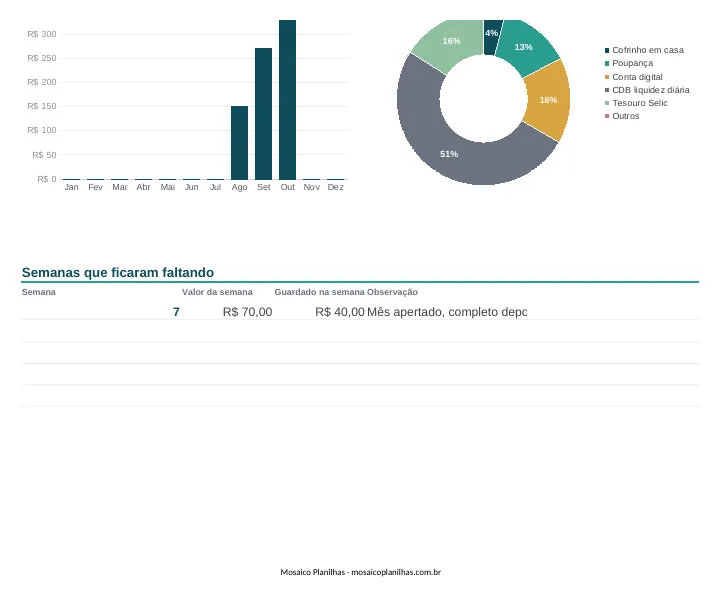The height and width of the screenshot is (597, 719).
Task: Select the 'Mês apertado, completo' observation cell
Action: pyautogui.click(x=447, y=312)
